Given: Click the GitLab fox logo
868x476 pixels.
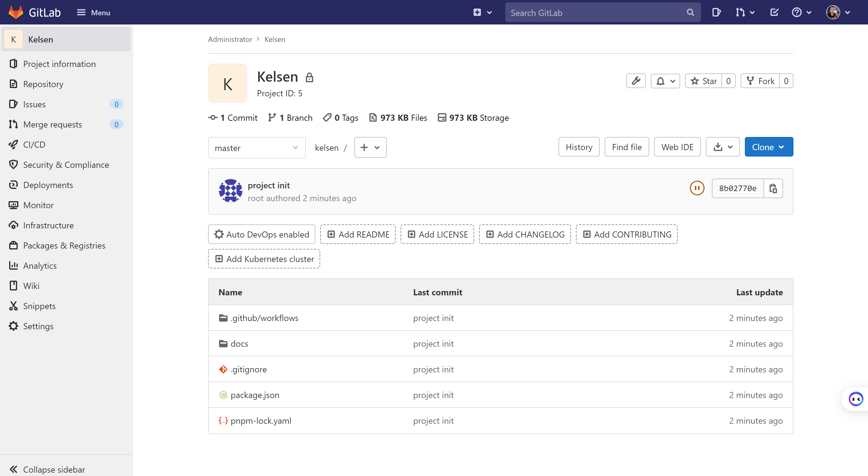Looking at the screenshot, I should 16,13.
